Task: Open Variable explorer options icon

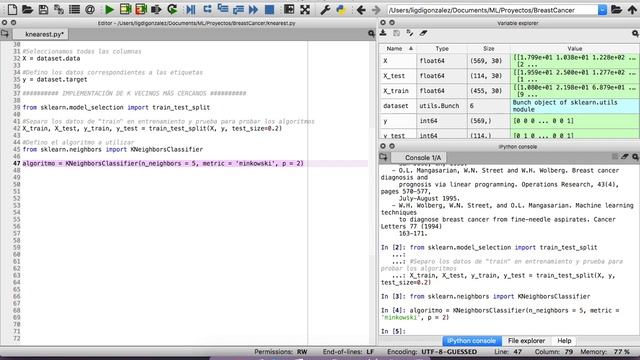Action: [x=635, y=33]
